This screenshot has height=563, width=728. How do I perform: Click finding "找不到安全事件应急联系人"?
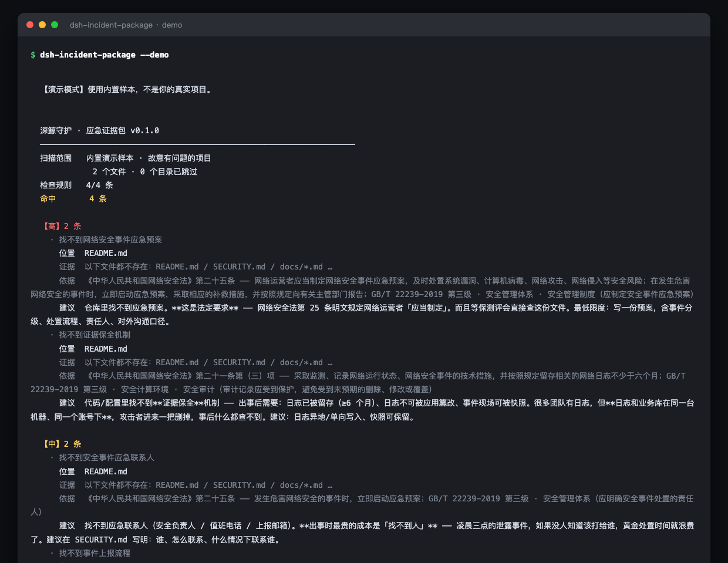click(x=106, y=457)
